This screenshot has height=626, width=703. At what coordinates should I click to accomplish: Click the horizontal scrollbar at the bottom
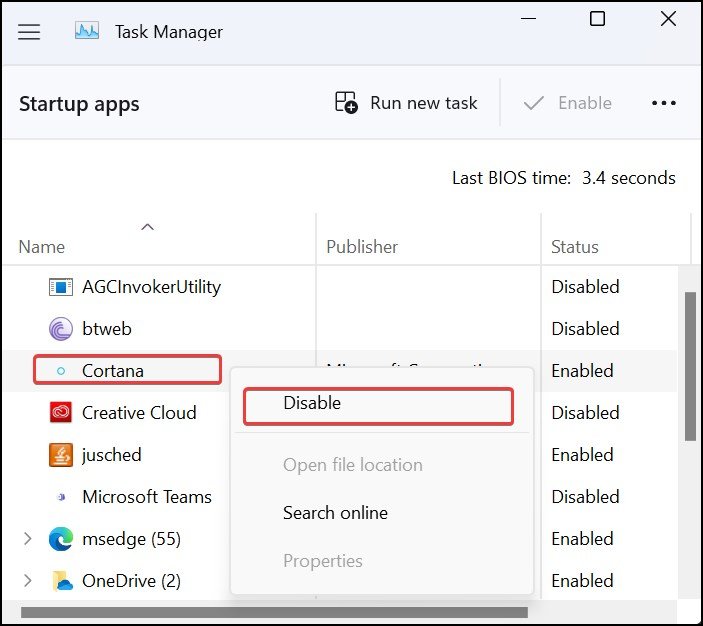click(270, 612)
